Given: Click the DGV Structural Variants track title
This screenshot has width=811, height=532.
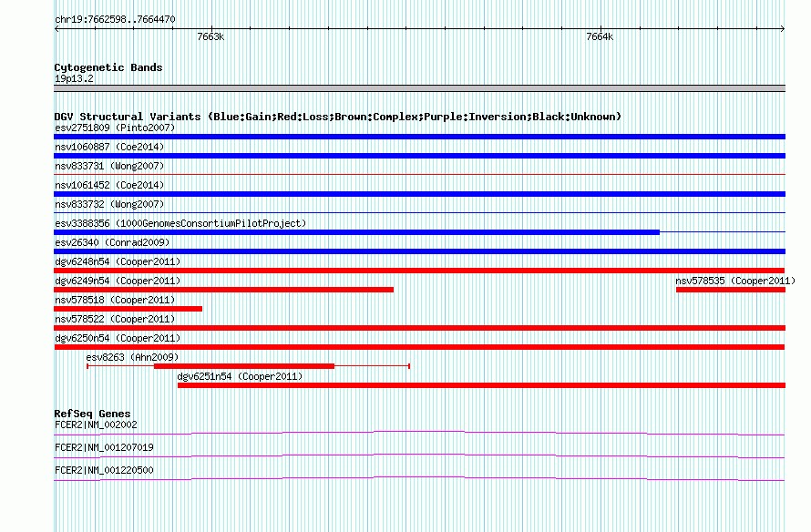Looking at the screenshot, I should coord(338,117).
